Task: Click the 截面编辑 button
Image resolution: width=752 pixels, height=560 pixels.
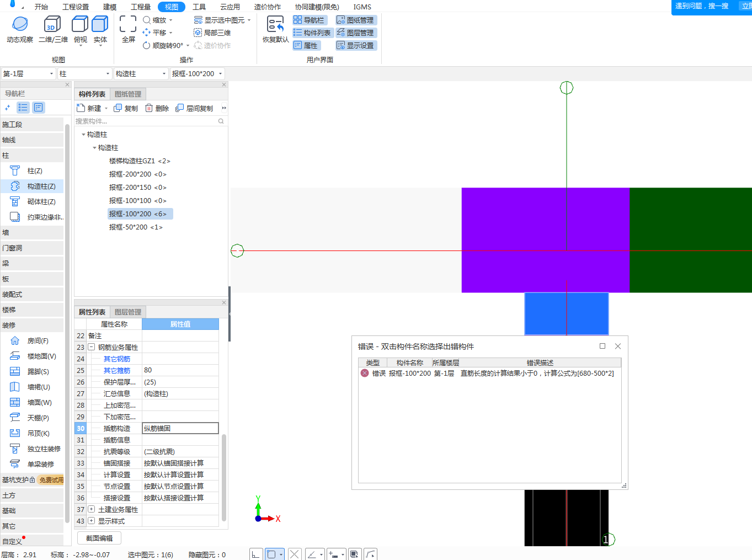Action: [99, 538]
